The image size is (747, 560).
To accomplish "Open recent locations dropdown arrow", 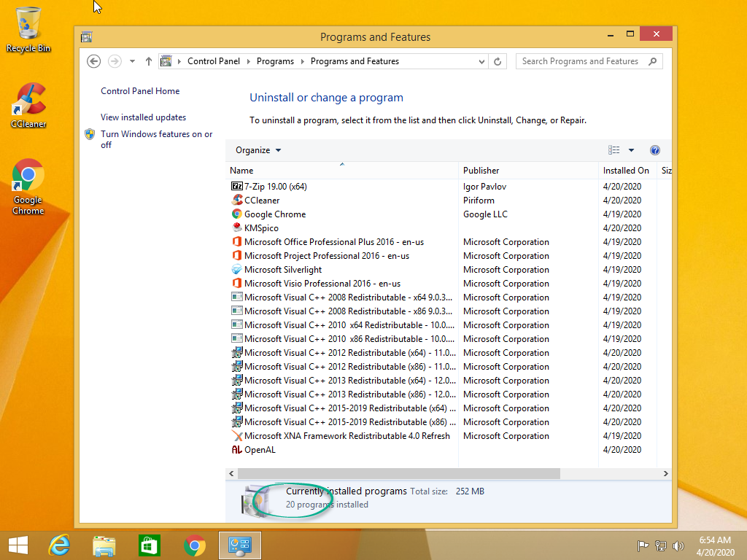I will point(133,61).
